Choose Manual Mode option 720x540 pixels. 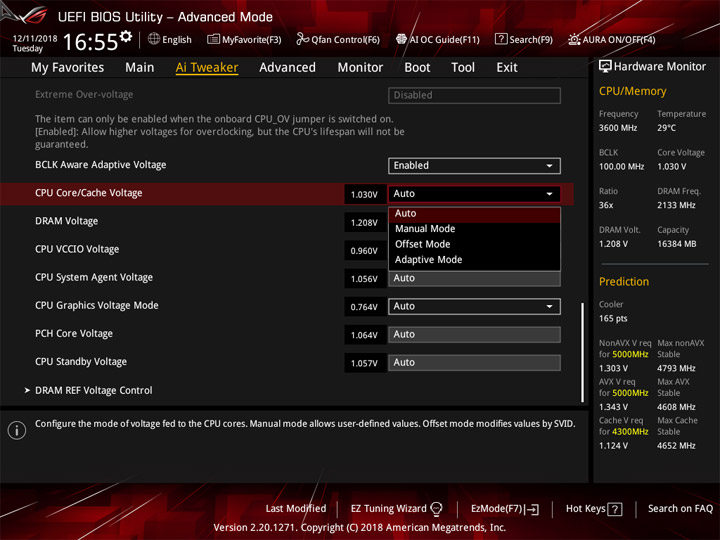(474, 229)
